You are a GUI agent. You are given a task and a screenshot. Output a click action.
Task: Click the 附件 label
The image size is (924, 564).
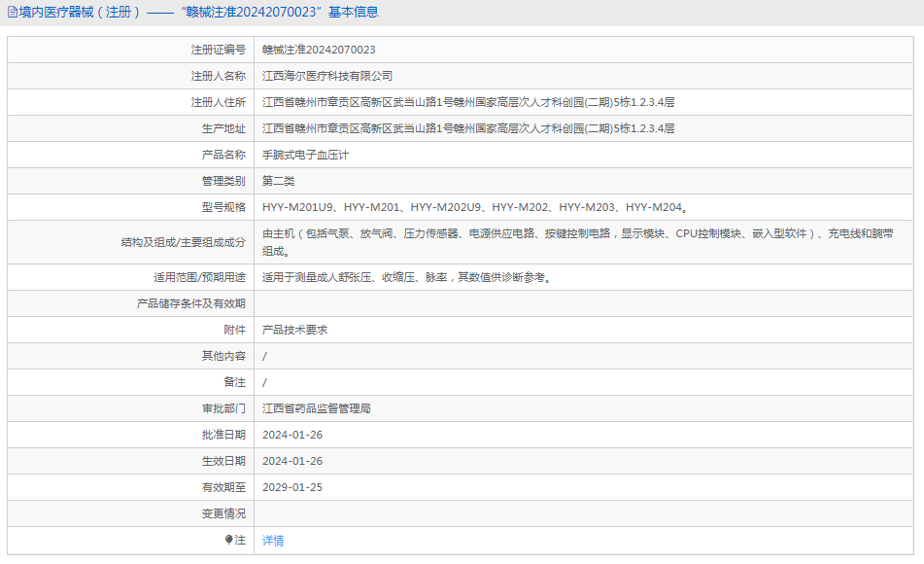[234, 330]
